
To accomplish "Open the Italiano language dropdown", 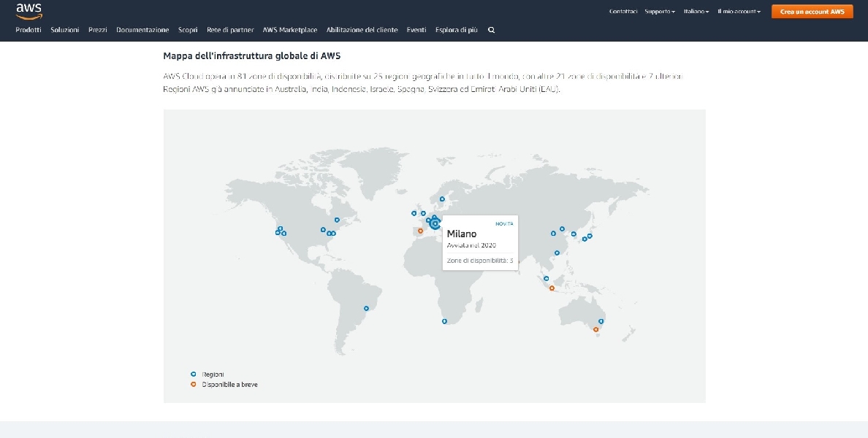I will [696, 12].
